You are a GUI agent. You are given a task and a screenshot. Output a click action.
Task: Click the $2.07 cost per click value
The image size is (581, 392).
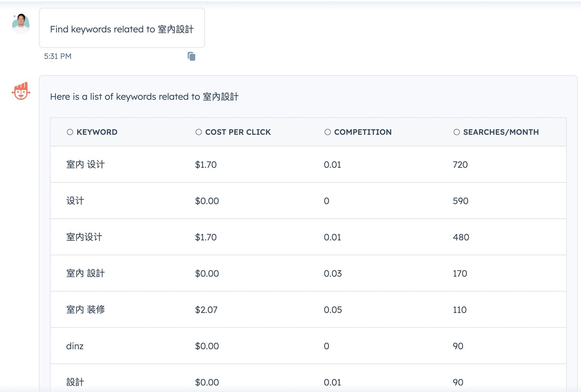206,309
